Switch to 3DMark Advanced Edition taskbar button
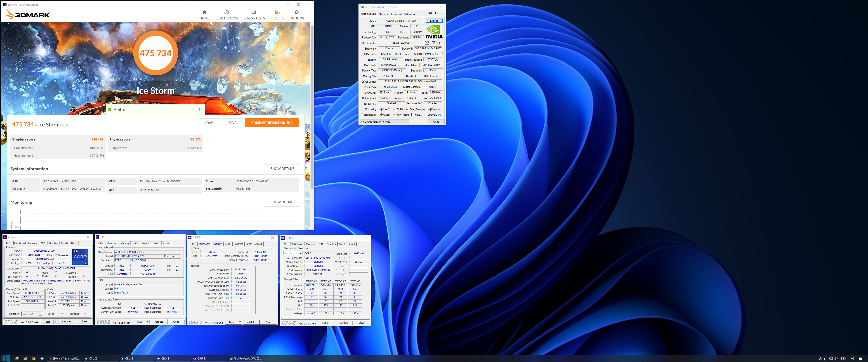 point(64,359)
